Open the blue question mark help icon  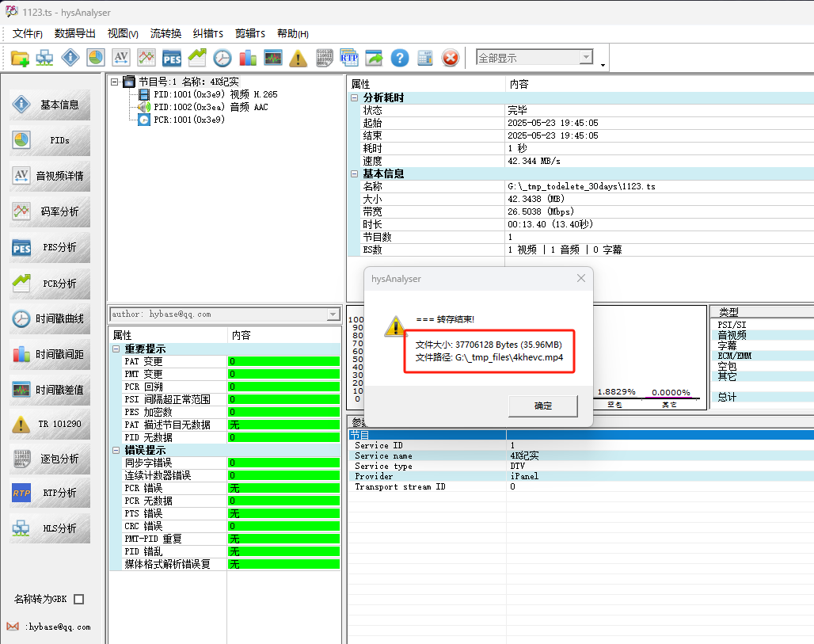coord(400,58)
